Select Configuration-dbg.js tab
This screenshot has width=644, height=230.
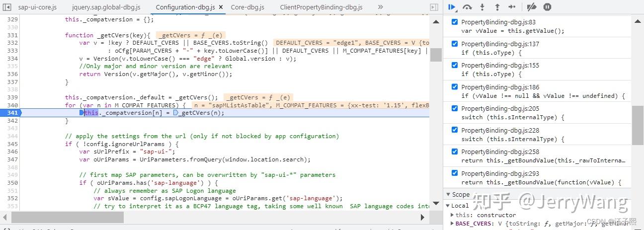tap(185, 7)
